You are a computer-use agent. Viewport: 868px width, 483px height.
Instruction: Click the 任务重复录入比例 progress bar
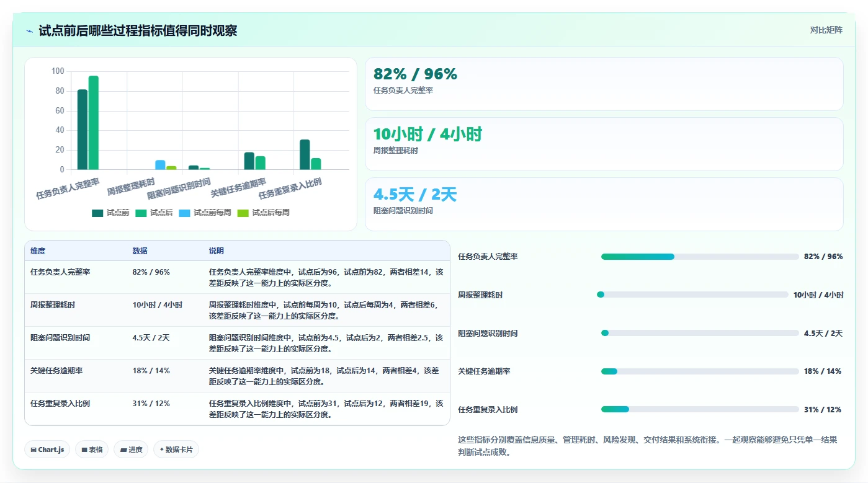[700, 410]
